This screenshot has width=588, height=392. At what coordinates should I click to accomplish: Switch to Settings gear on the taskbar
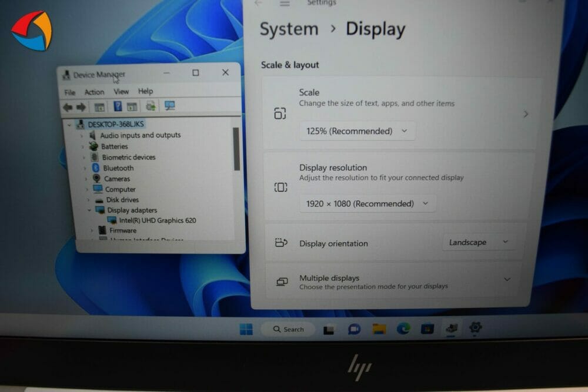coord(475,327)
